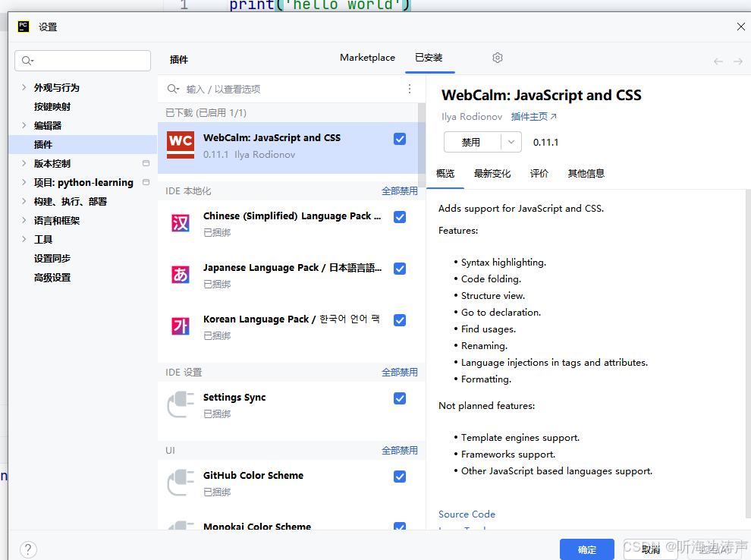The image size is (751, 560).
Task: Open the Source Code link
Action: point(467,514)
